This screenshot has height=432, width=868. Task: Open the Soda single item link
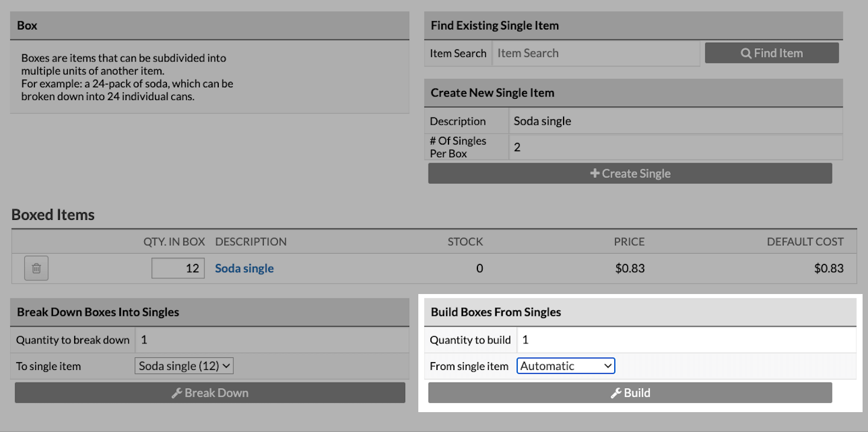(x=244, y=269)
